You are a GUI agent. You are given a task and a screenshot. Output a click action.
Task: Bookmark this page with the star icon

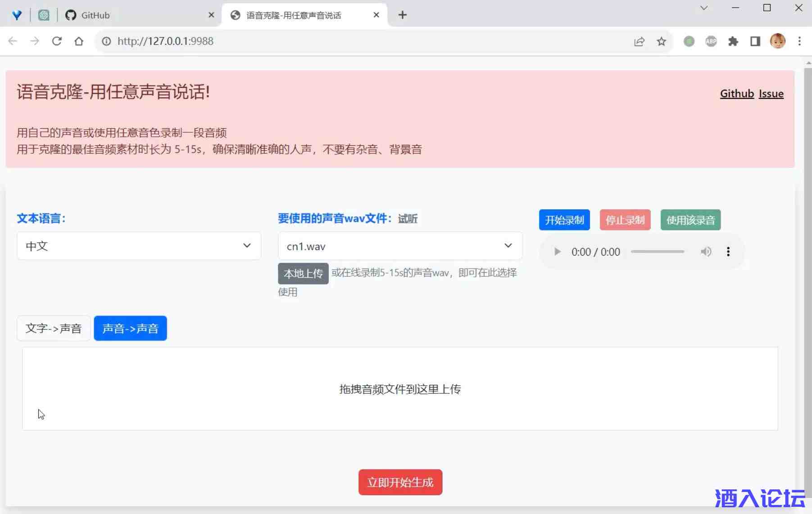click(661, 41)
